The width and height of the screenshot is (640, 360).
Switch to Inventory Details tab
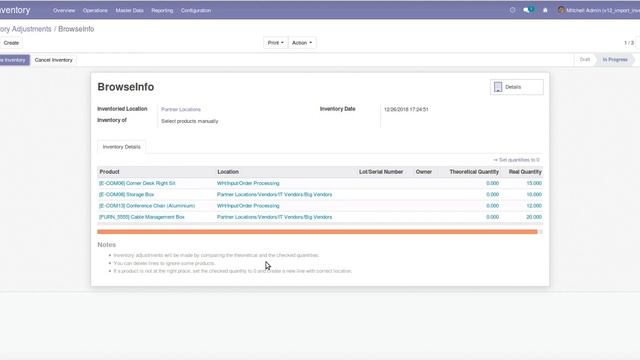[121, 147]
